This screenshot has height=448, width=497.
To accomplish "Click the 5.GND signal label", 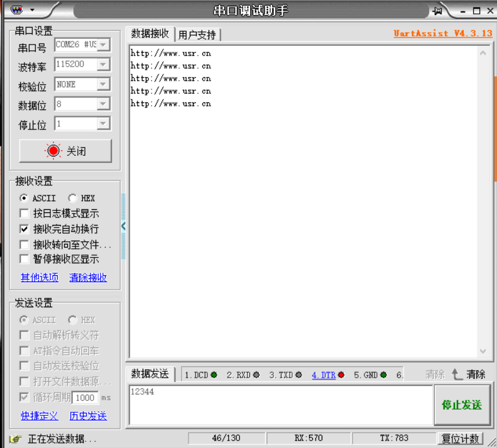I will click(x=366, y=375).
